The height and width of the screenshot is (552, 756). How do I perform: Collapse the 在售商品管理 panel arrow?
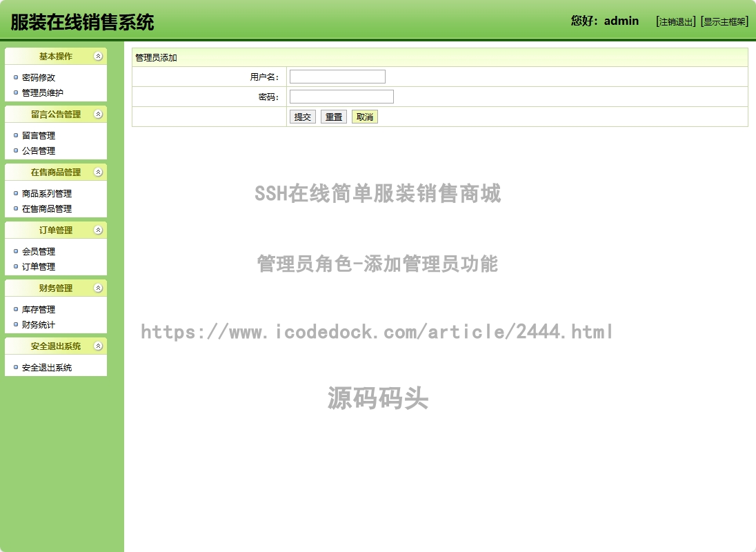[x=98, y=172]
